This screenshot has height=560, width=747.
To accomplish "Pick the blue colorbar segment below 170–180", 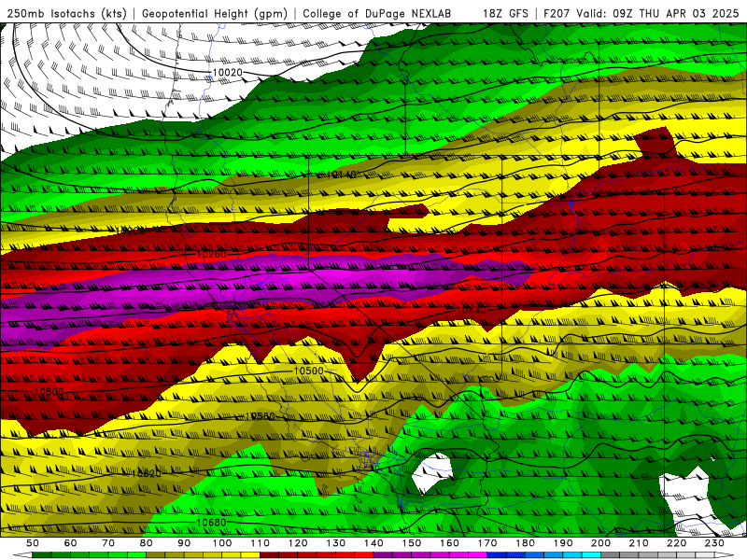I will (x=506, y=555).
